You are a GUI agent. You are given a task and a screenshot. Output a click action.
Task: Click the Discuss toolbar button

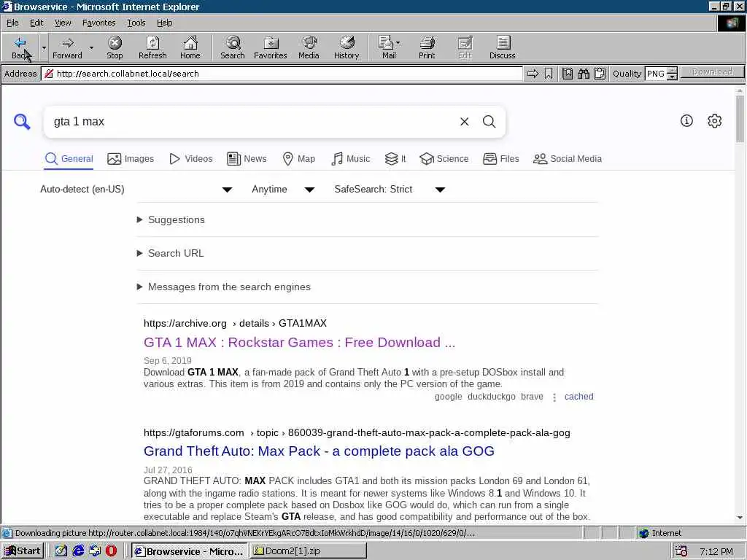pos(502,47)
